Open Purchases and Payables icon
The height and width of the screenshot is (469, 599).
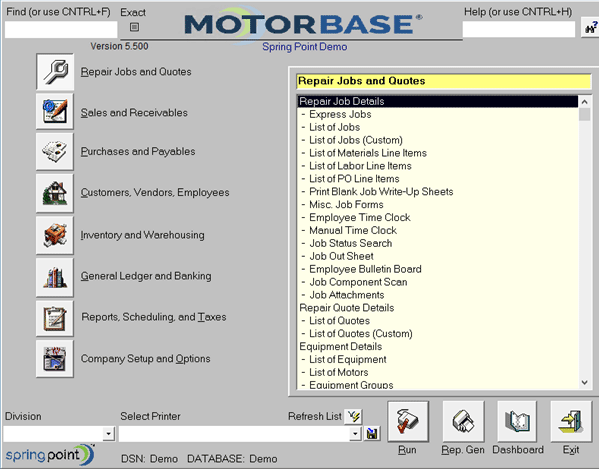point(55,152)
